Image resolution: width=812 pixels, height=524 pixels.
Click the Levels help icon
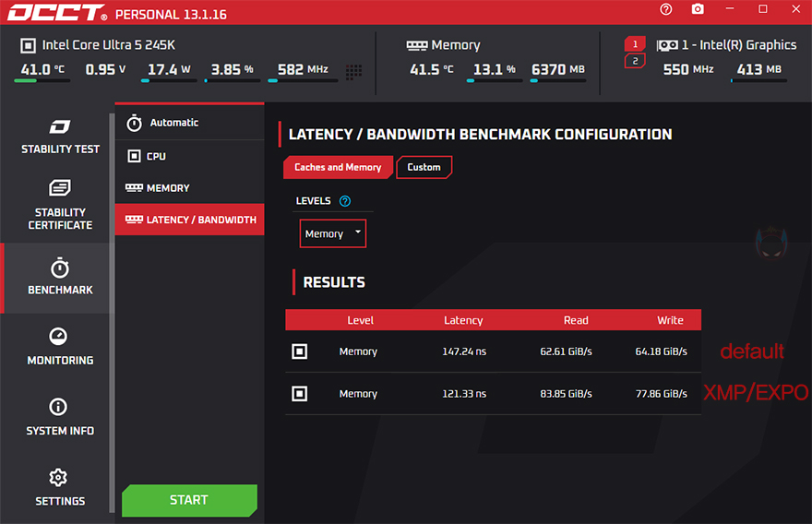345,201
